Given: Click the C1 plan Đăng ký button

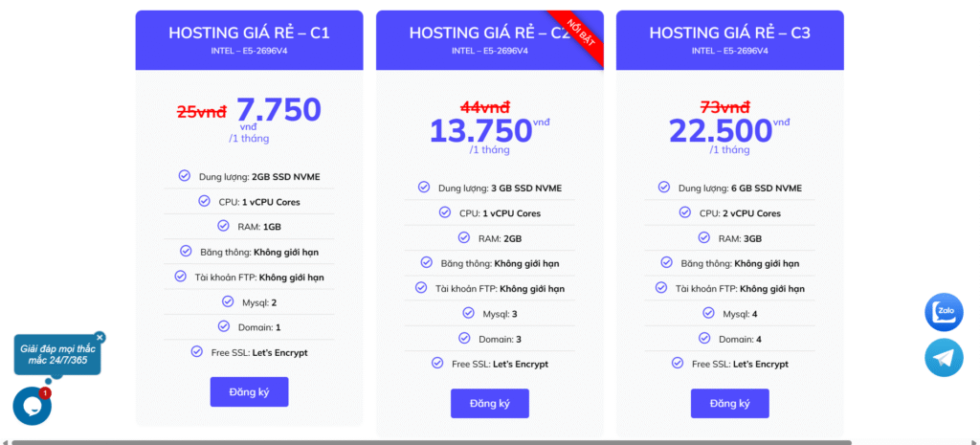Looking at the screenshot, I should pos(249,391).
